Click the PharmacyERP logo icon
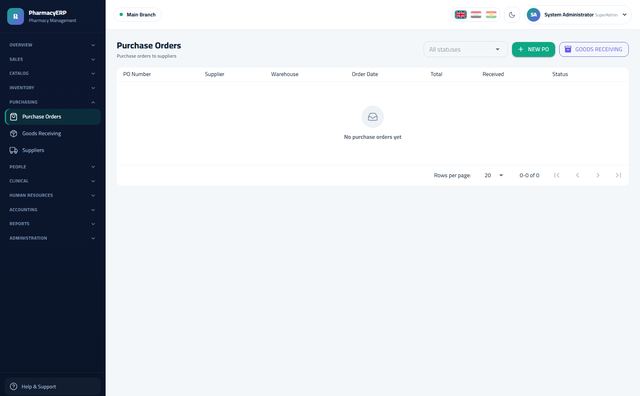The image size is (640, 396). (x=16, y=16)
